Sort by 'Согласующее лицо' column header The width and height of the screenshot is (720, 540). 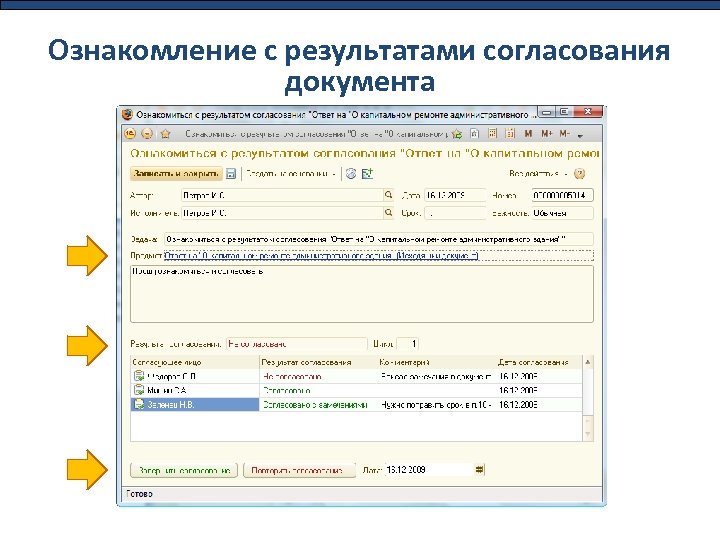coord(195,362)
